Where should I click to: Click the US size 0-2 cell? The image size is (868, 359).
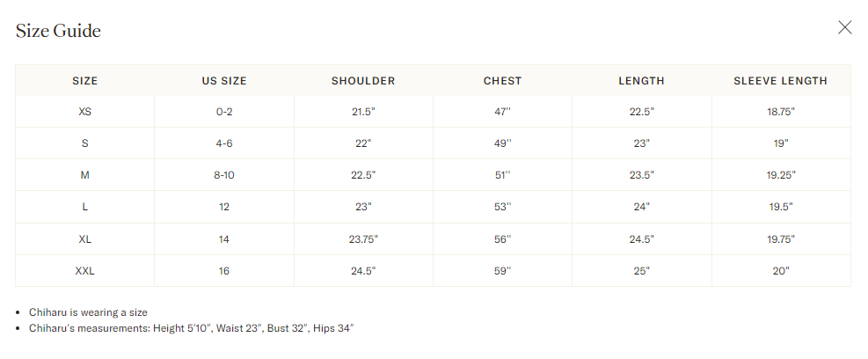[224, 112]
